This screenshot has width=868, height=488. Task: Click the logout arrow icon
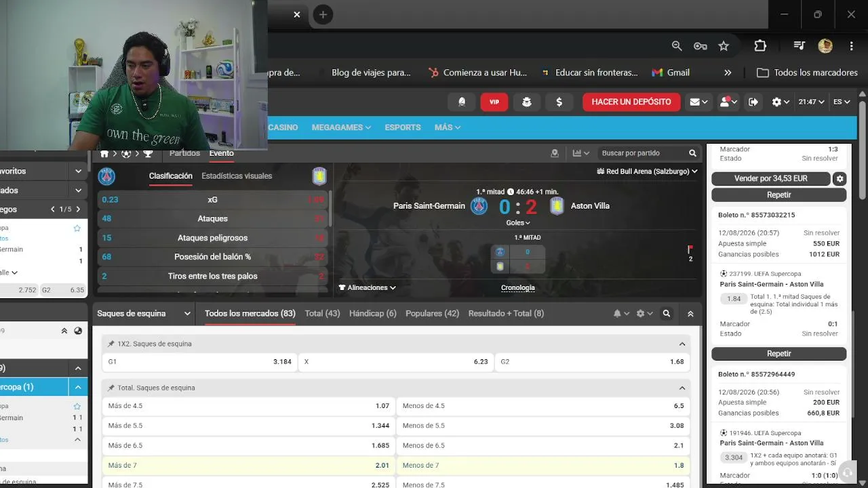[753, 102]
